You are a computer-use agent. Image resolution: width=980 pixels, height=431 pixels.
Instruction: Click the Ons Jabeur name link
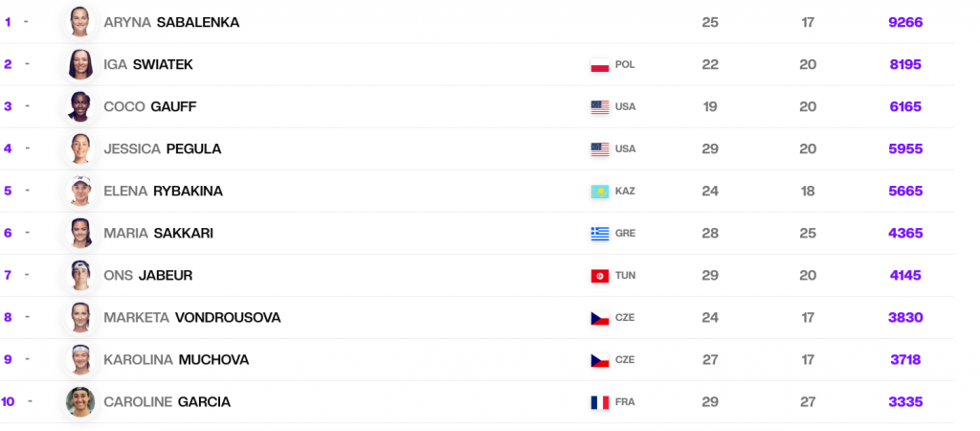(x=147, y=275)
